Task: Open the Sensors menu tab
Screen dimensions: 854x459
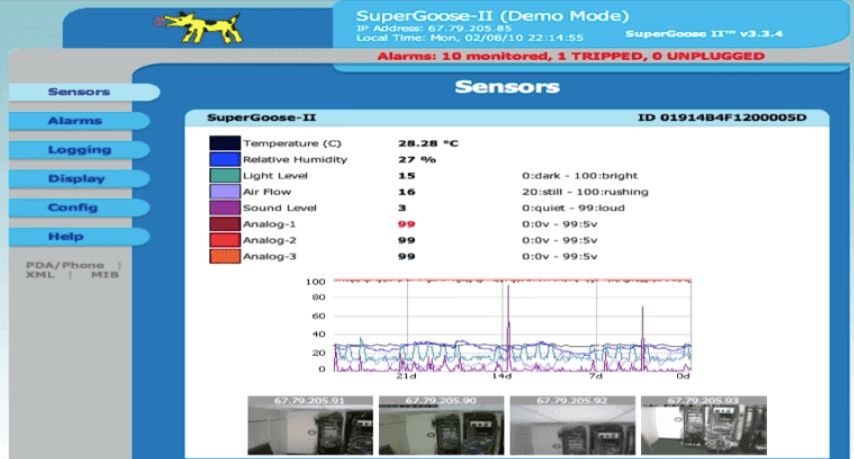Action: [x=84, y=91]
